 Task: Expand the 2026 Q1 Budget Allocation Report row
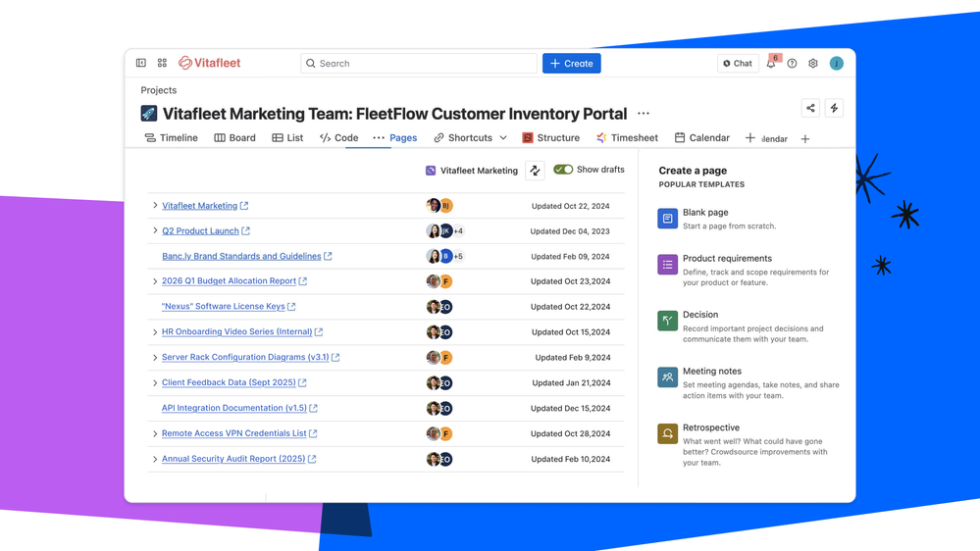(x=155, y=281)
